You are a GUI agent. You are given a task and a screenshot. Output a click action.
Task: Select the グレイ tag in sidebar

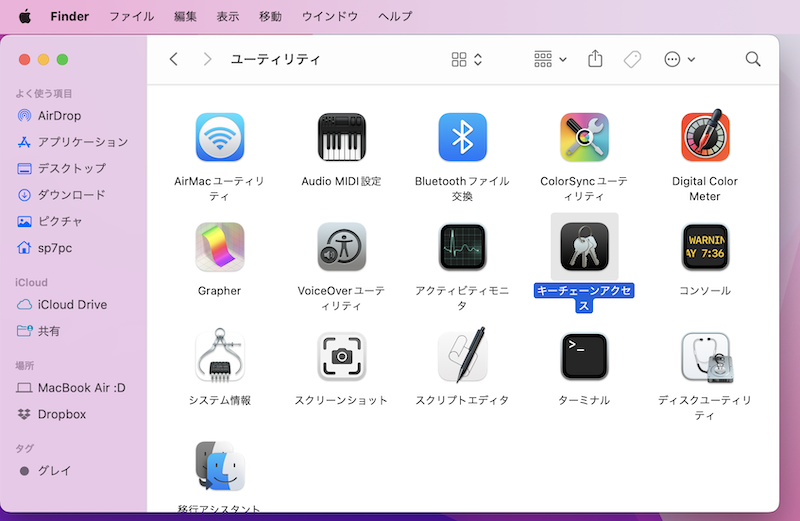54,470
